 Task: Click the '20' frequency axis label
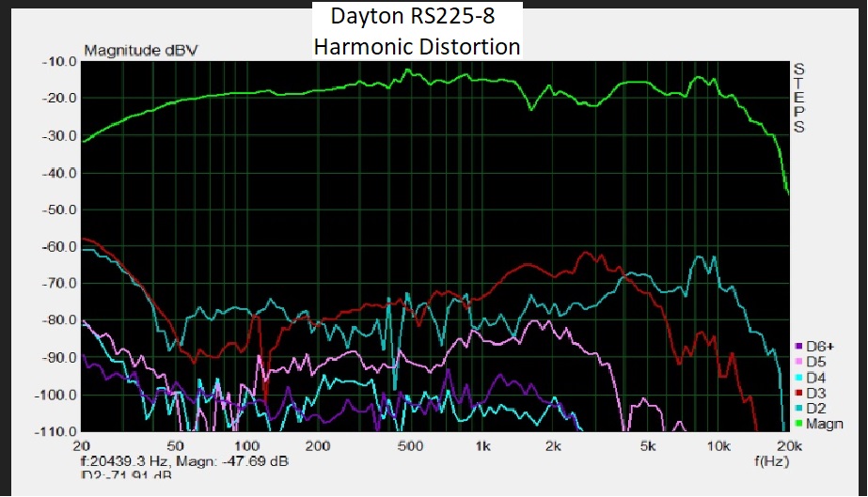(x=82, y=446)
